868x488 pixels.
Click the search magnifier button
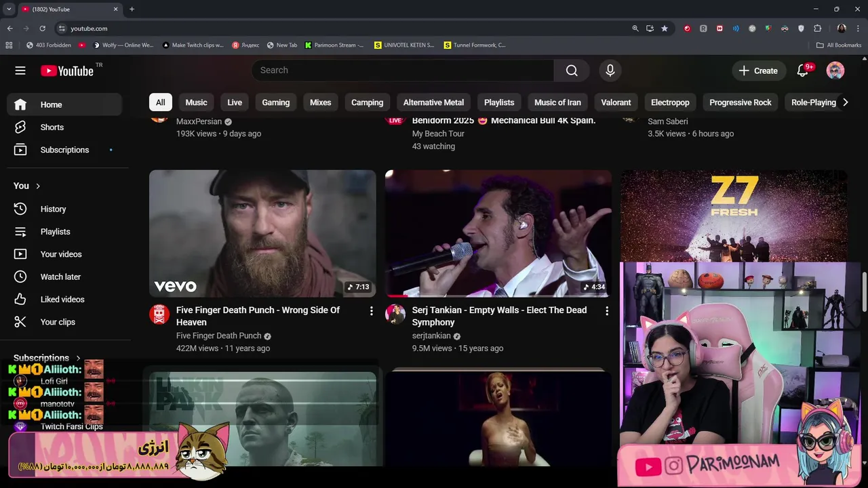coord(572,70)
